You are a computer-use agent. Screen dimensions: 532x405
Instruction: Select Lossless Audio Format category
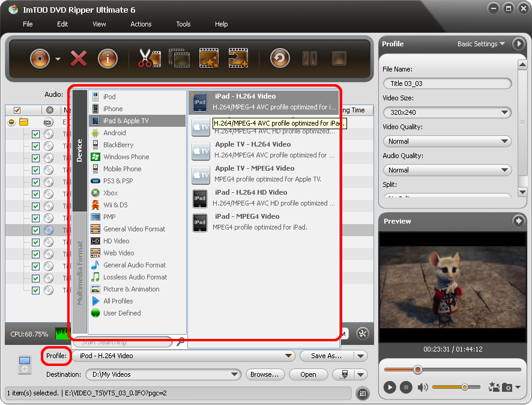point(138,277)
